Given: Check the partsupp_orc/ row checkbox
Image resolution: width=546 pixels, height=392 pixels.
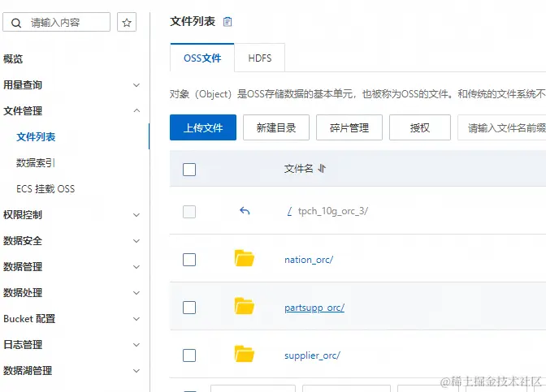Looking at the screenshot, I should point(189,308).
